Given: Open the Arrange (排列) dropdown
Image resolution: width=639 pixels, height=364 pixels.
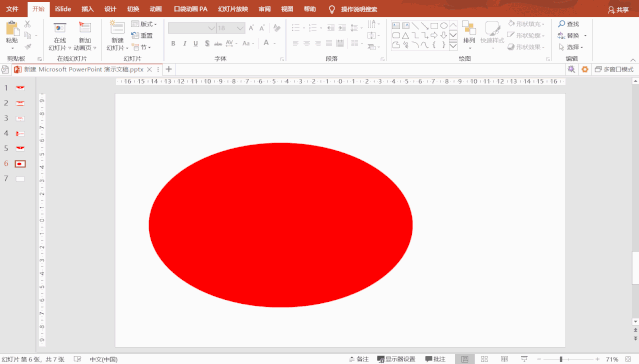Looking at the screenshot, I should [469, 35].
